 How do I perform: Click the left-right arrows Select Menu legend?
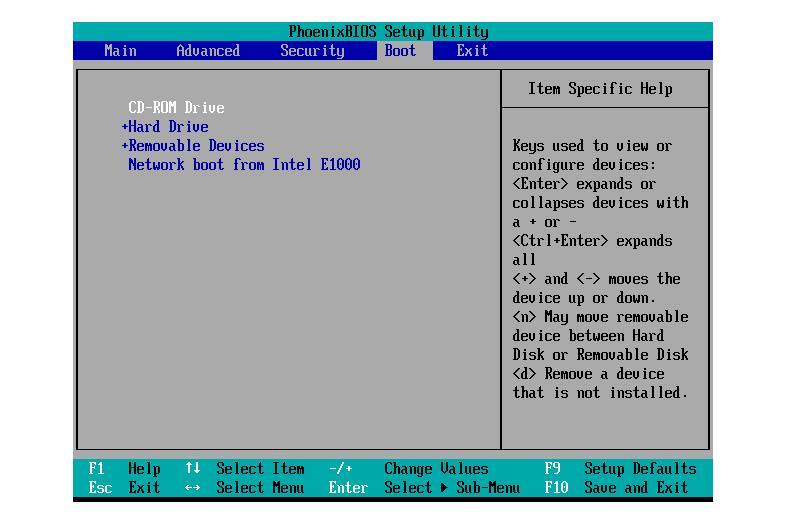tap(245, 487)
